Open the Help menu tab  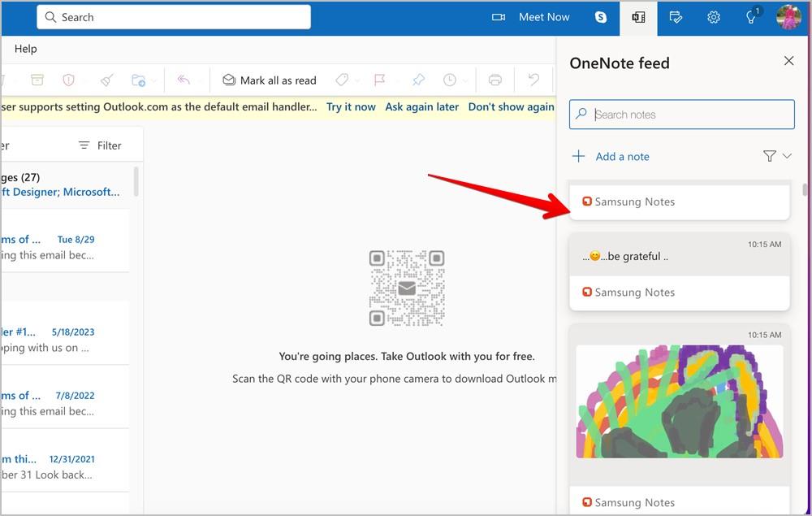pos(25,49)
